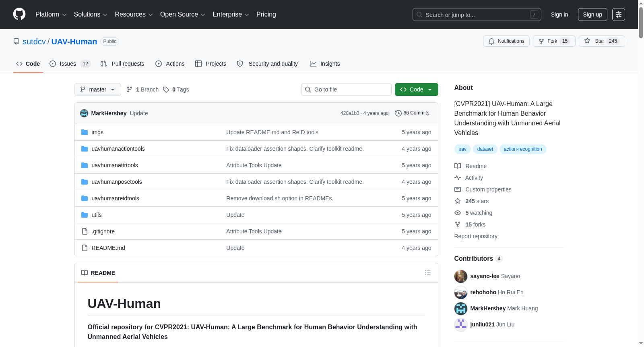Click the search magnifier icon in header

[x=419, y=15]
